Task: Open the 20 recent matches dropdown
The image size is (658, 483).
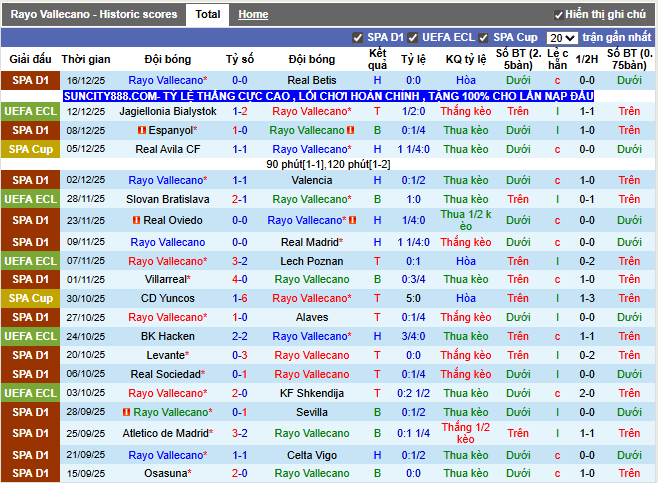Action: pyautogui.click(x=562, y=38)
